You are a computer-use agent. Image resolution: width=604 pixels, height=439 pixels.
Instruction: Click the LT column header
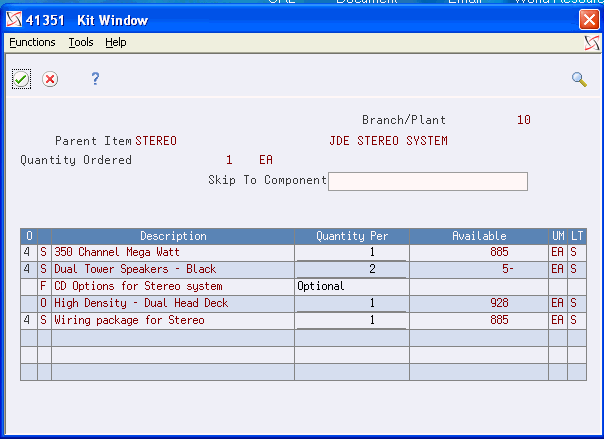(577, 236)
